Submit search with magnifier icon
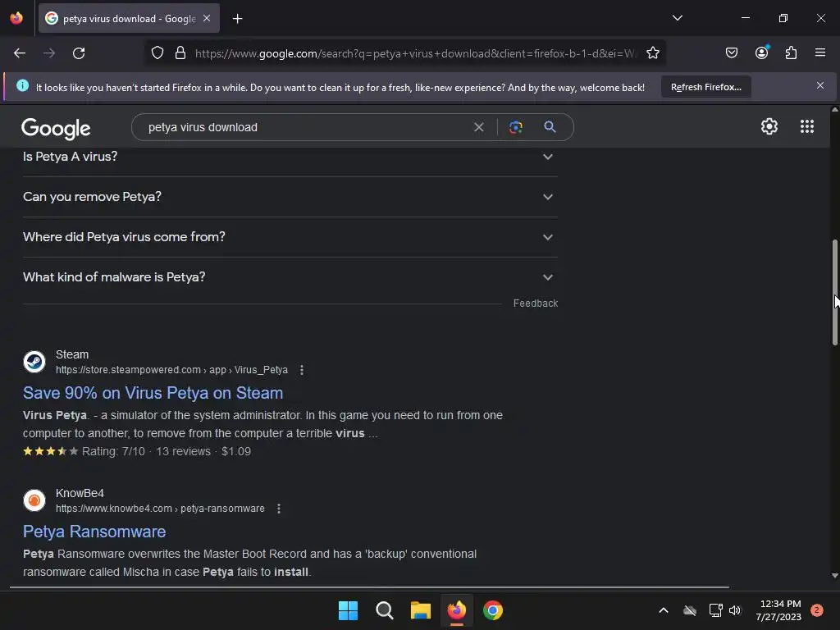Screen dimensions: 840x630 click(550, 127)
